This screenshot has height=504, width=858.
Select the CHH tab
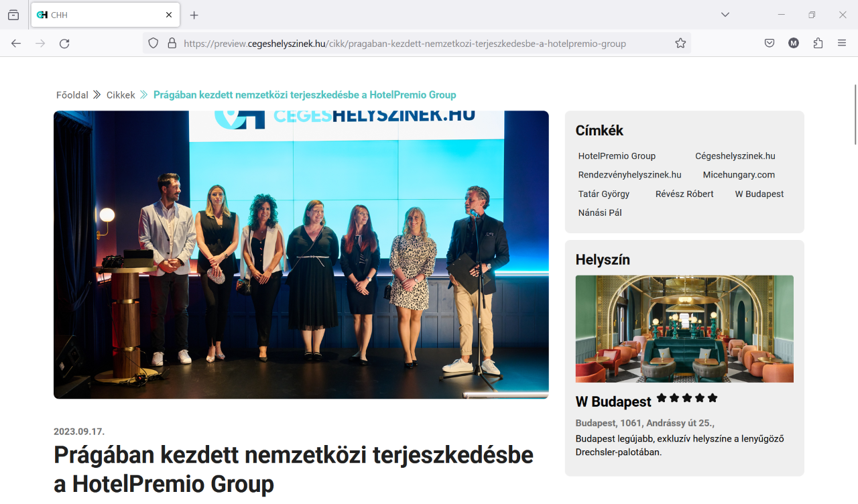pyautogui.click(x=105, y=15)
